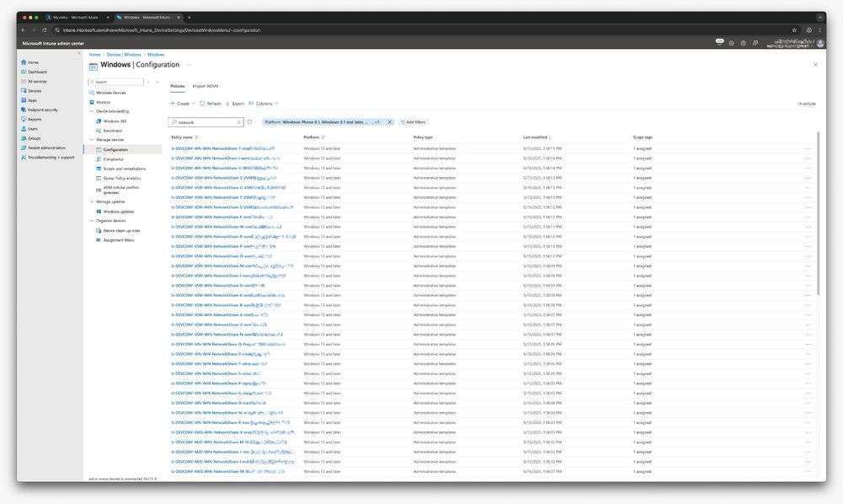Remove the Platform filter pill
The image size is (843, 504).
point(389,122)
